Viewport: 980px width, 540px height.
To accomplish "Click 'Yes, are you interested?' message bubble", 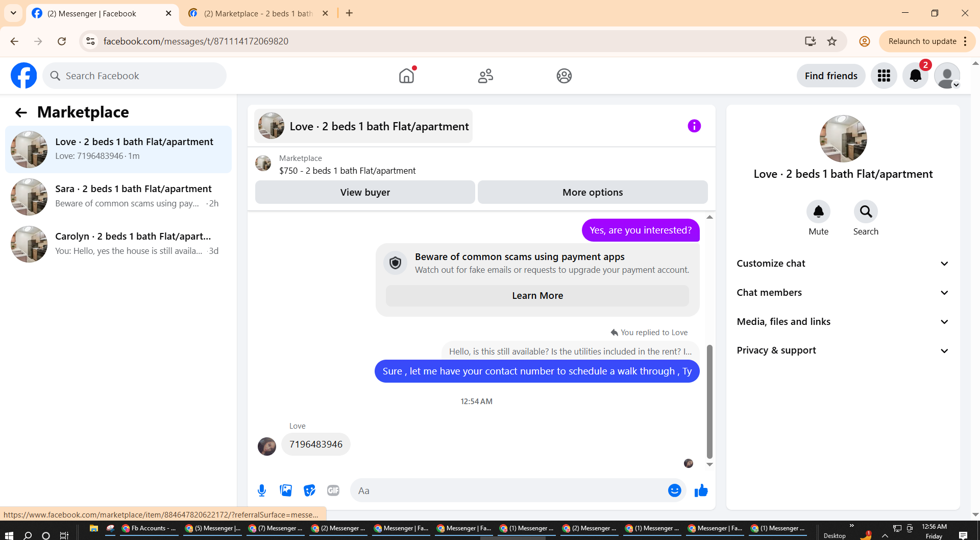I will pyautogui.click(x=641, y=230).
